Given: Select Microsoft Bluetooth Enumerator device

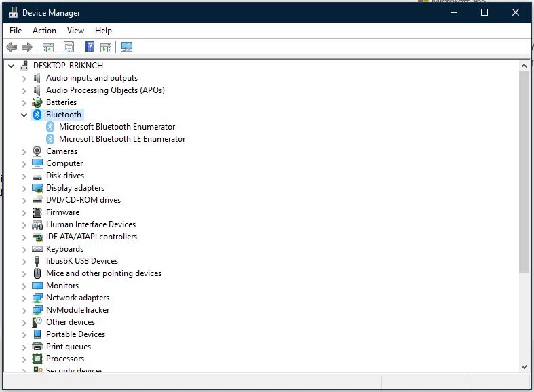Looking at the screenshot, I should click(x=117, y=127).
